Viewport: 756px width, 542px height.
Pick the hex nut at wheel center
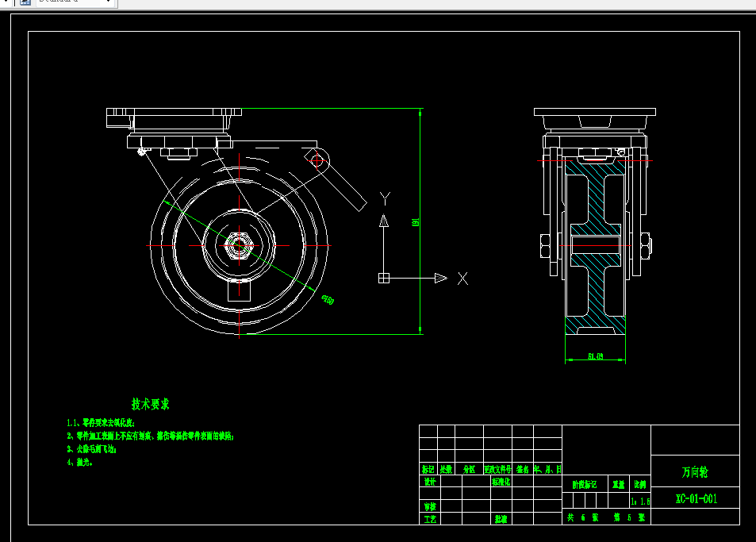point(239,245)
